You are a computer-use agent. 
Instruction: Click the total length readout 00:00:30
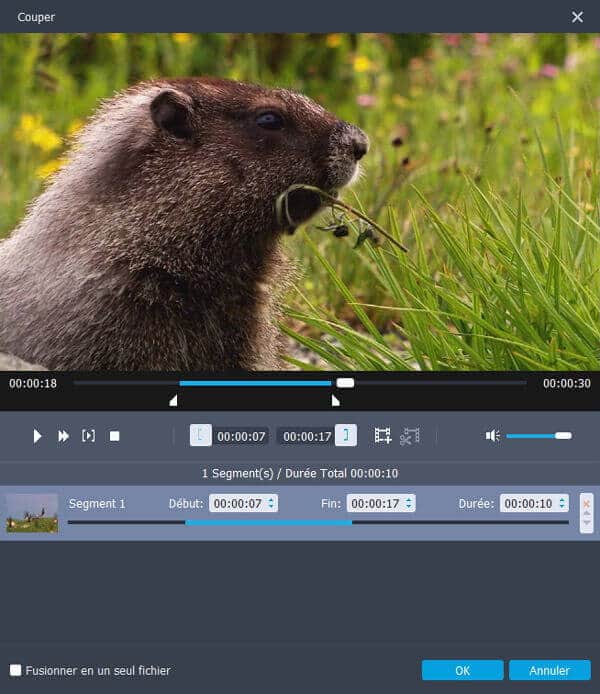[x=567, y=383]
